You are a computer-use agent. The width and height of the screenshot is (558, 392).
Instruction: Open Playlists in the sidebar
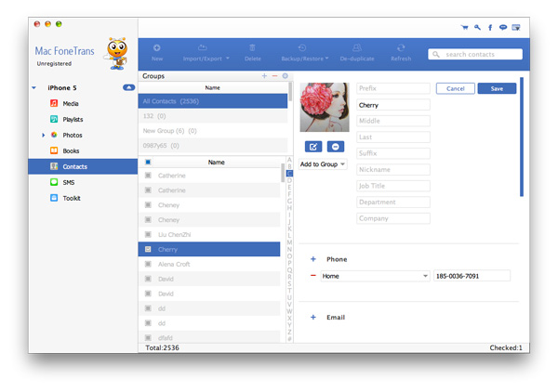click(x=73, y=119)
